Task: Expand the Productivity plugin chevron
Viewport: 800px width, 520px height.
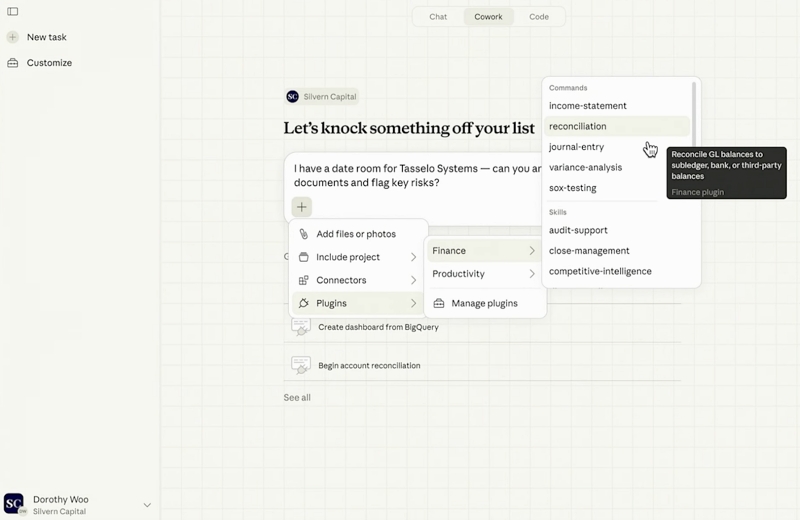Action: [x=532, y=274]
